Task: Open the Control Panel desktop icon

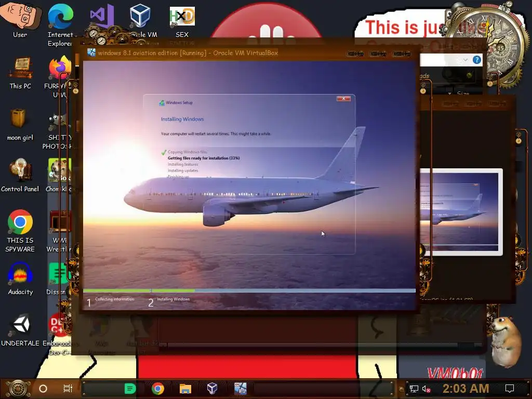Action: (20, 176)
